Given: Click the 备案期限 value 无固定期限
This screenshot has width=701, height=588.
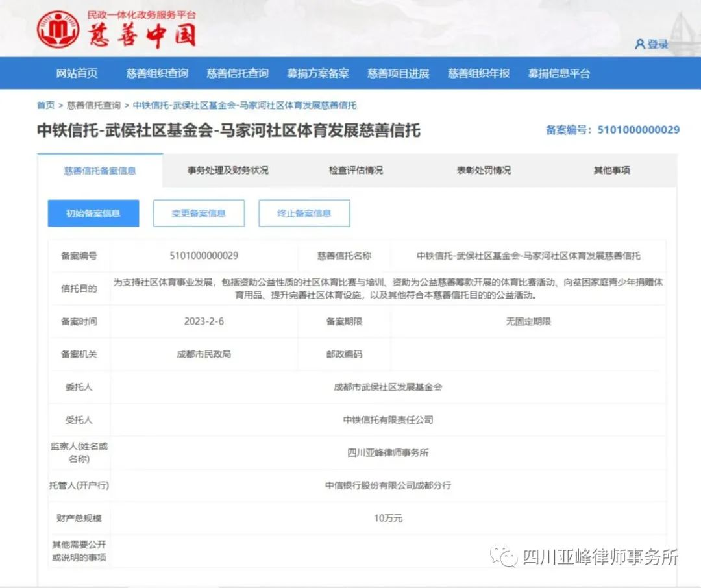Looking at the screenshot, I should click(528, 321).
